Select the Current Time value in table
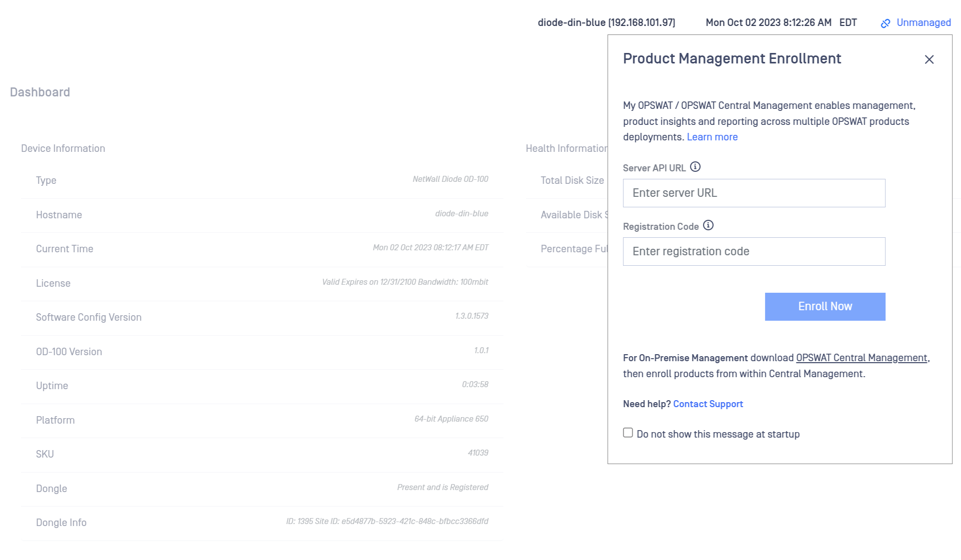Viewport: 961px width, 560px height. 430,247
